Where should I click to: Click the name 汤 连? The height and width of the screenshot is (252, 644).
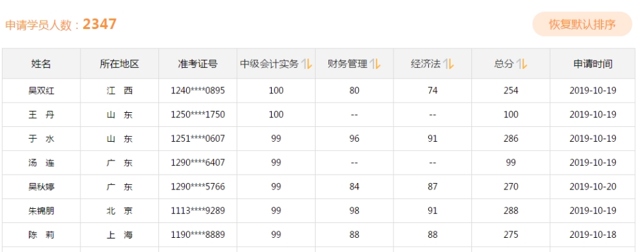[41, 163]
